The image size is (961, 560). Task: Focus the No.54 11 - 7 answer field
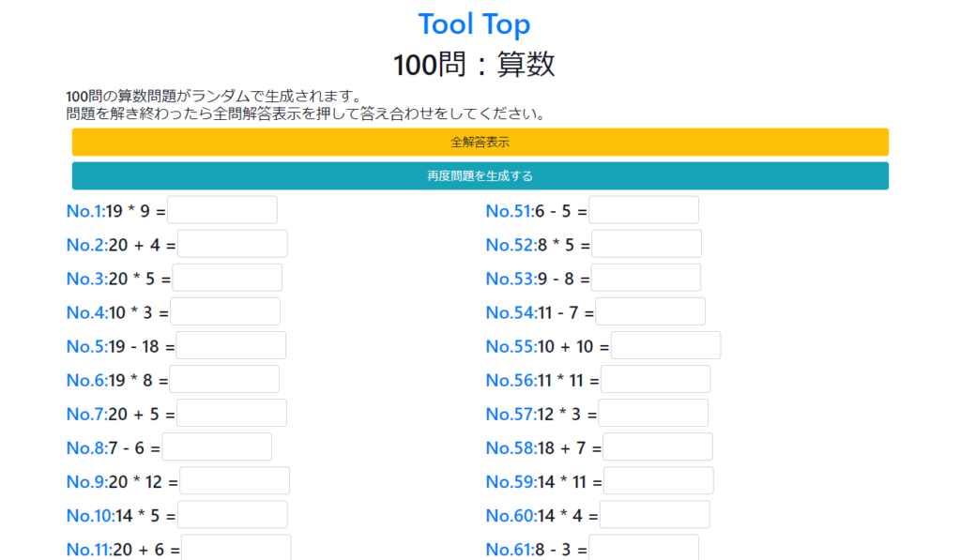point(650,311)
